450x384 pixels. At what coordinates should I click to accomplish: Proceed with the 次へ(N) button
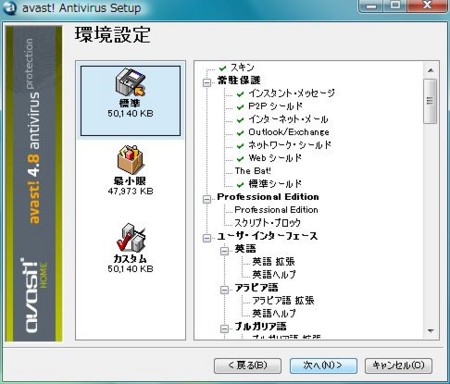323,366
